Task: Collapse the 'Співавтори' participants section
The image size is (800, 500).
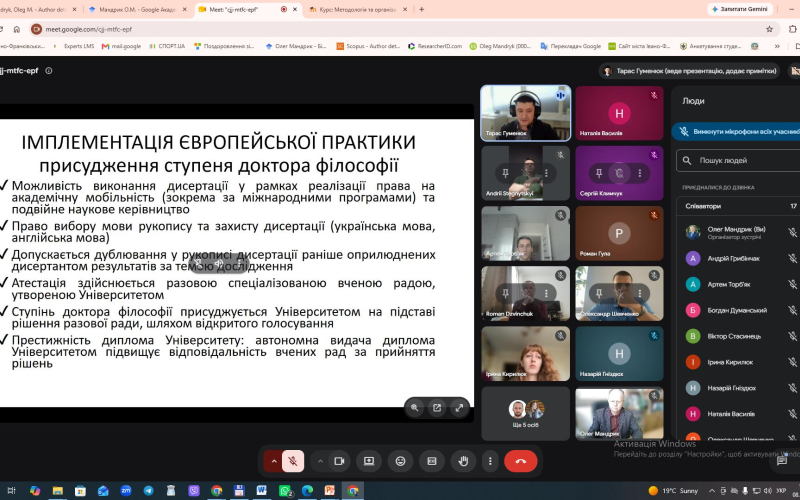Action: coord(738,206)
